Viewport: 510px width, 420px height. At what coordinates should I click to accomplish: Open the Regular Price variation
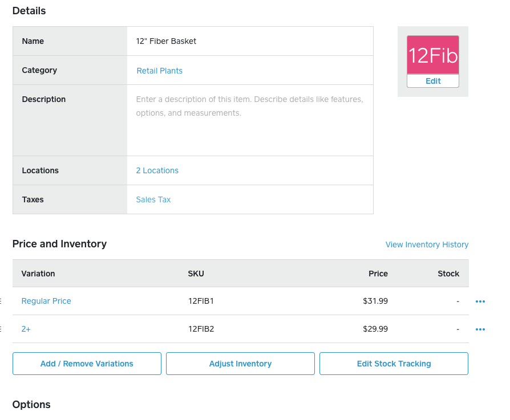pos(46,301)
